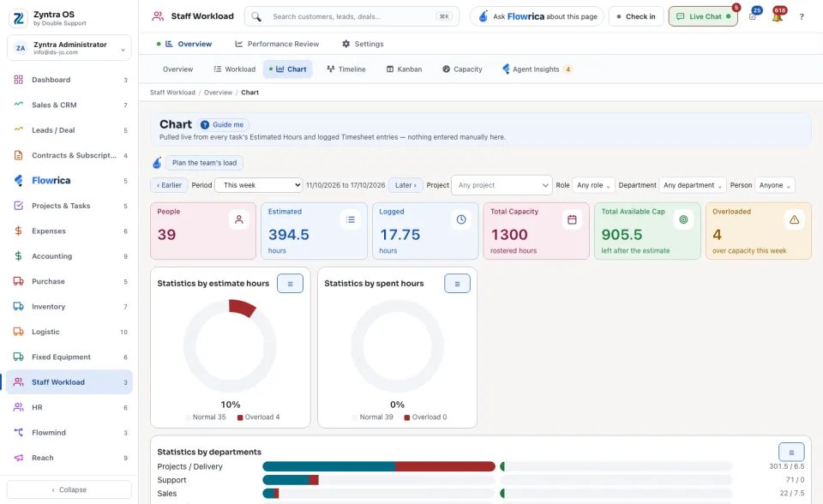Go to Projects & Tasks module
The height and width of the screenshot is (504, 823).
(69, 206)
